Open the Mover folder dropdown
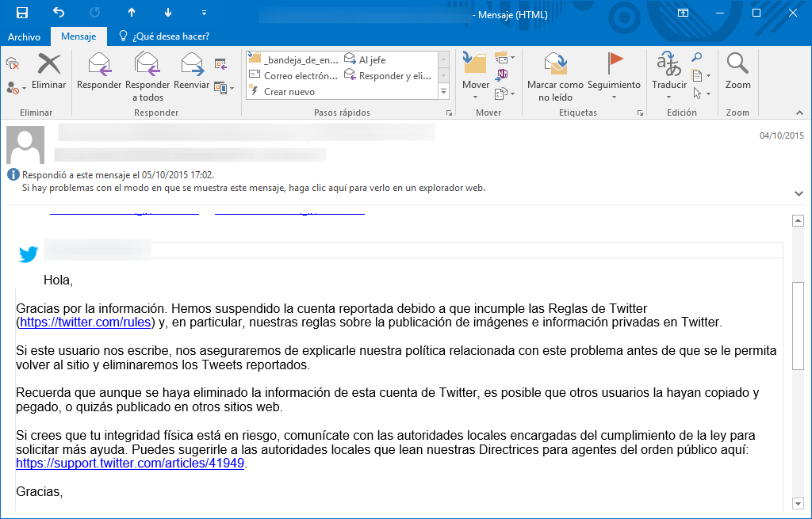This screenshot has width=812, height=519. tap(476, 76)
